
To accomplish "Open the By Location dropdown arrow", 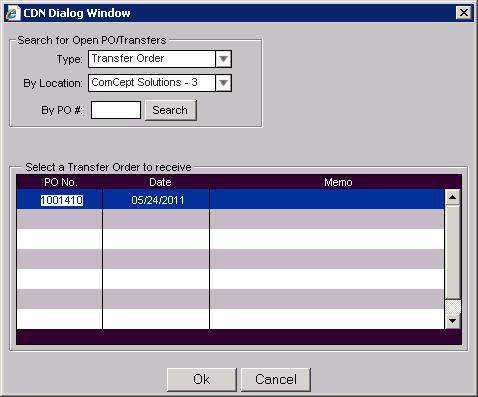I will coord(223,83).
